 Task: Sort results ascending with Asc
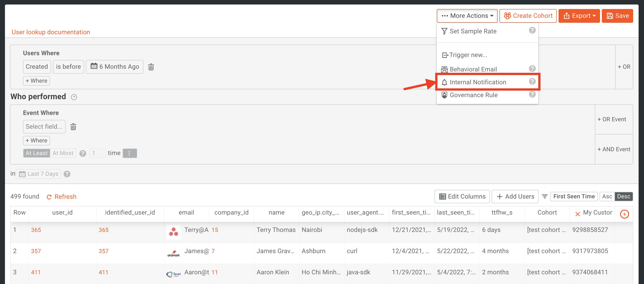607,197
